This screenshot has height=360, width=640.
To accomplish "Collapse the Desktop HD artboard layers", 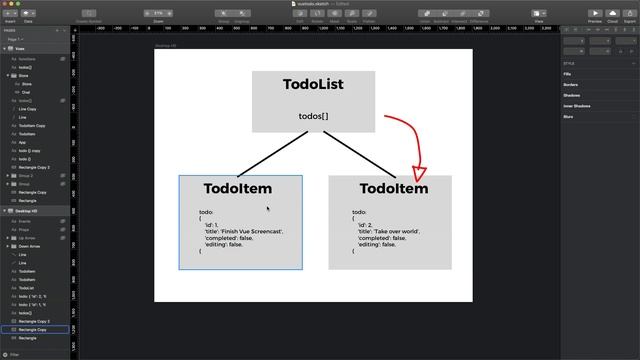I will point(4,211).
